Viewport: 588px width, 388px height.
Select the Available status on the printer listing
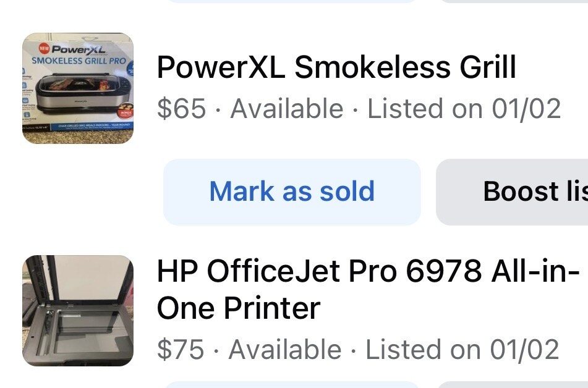click(285, 349)
